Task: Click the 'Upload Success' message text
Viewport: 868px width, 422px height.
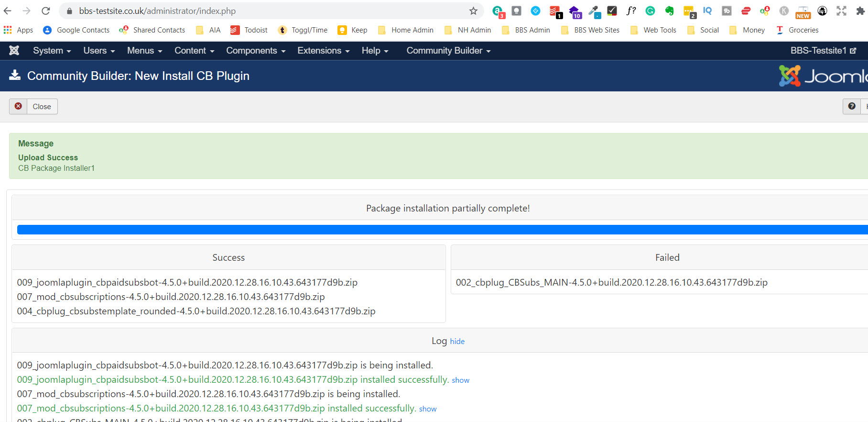Action: pyautogui.click(x=48, y=157)
